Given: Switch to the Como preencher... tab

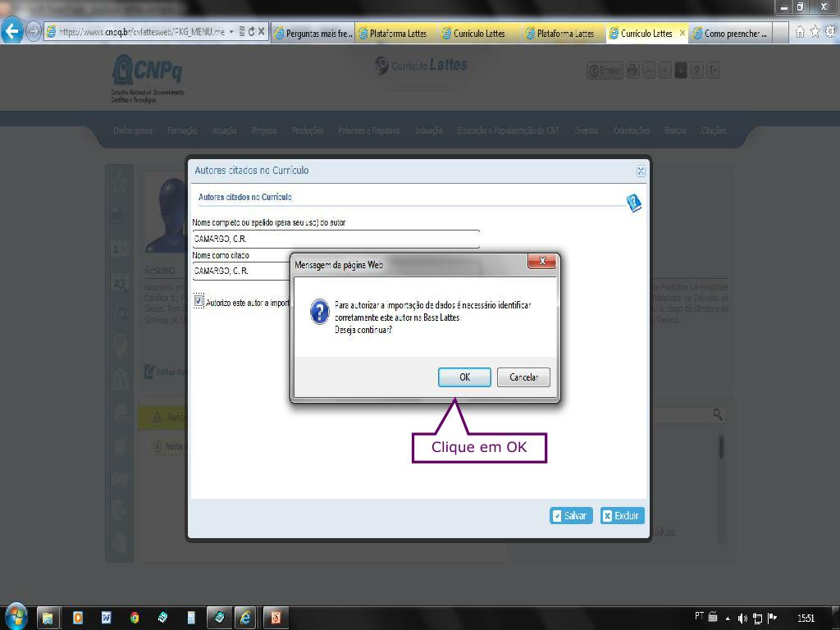Looking at the screenshot, I should [x=730, y=33].
